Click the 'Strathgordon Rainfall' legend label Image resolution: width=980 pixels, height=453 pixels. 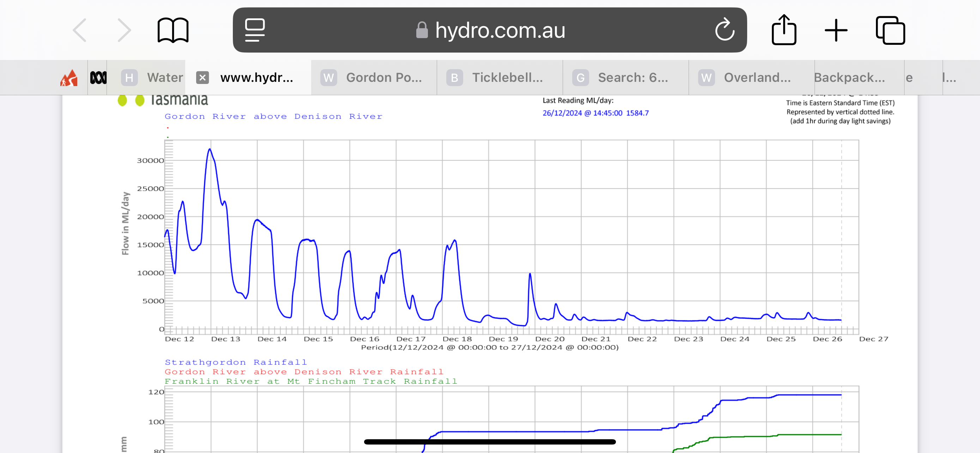coord(236,362)
